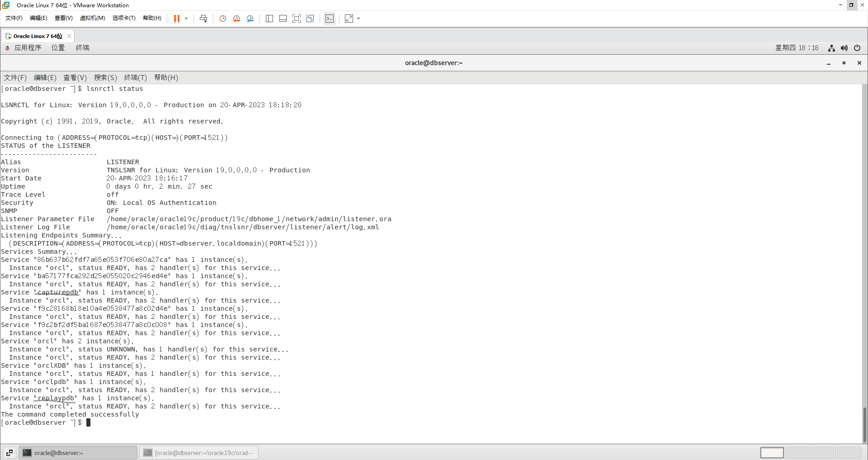Screen dimensions: 868x460
Task: Open VMware 编辑(E) menu
Action: (38, 18)
